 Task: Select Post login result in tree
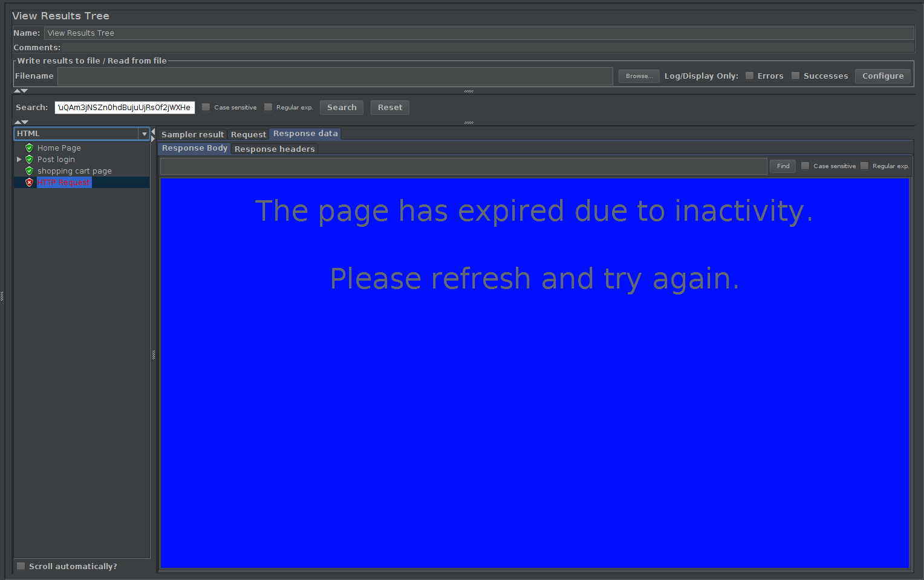click(x=56, y=159)
